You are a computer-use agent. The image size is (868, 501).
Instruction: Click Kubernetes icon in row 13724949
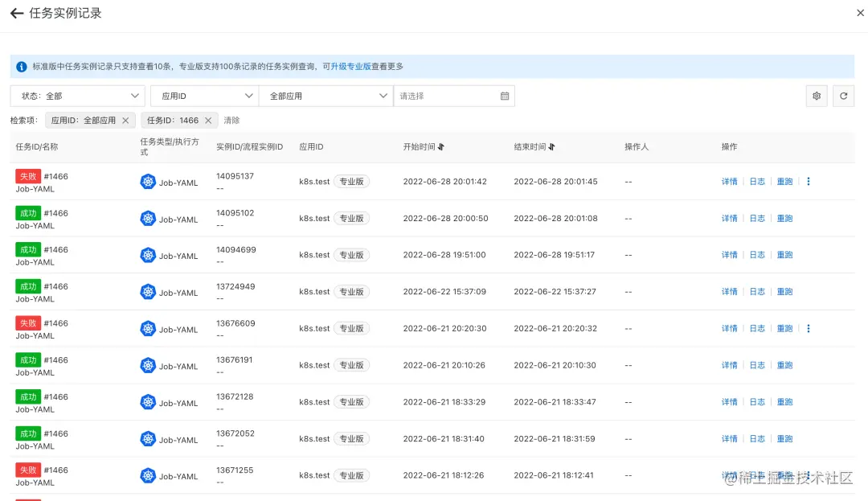tap(148, 292)
